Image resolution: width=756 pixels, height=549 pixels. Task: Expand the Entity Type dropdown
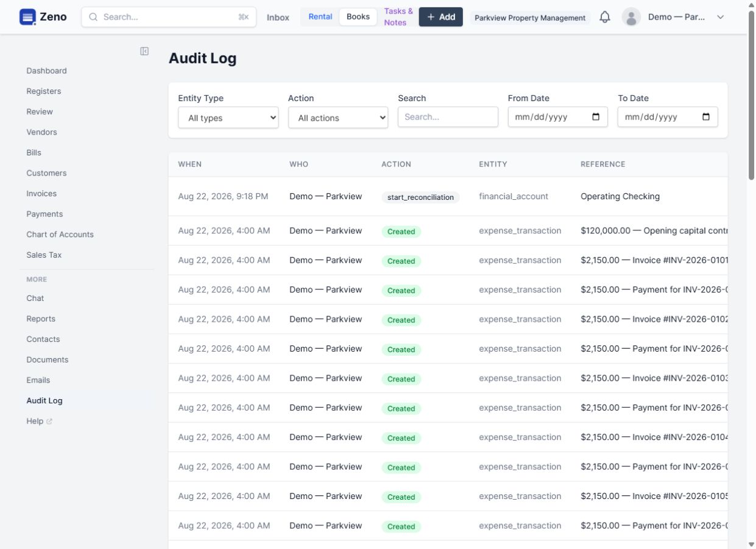[x=228, y=118]
